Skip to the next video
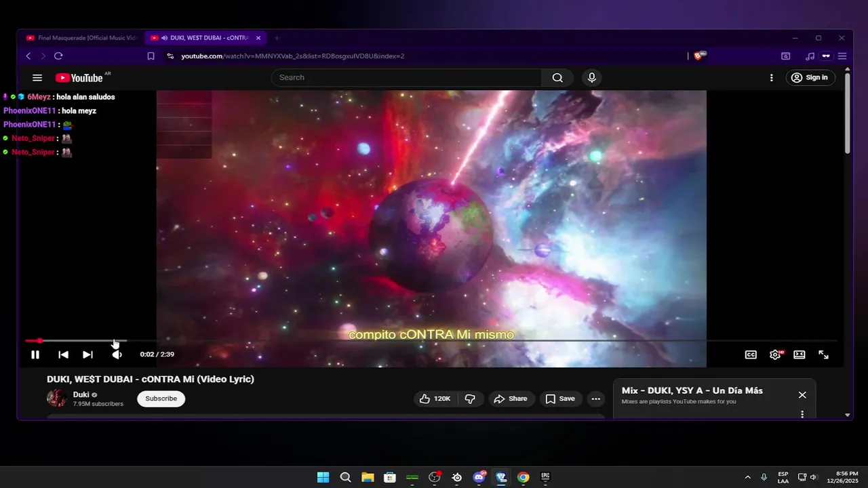Screen dimensions: 868x488 (87, 354)
